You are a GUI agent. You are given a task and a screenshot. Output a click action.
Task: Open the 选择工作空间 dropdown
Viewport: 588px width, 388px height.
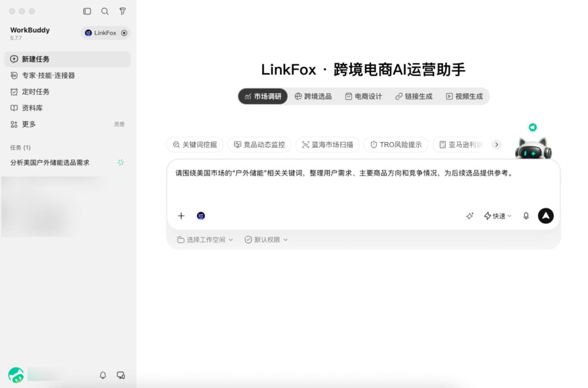[205, 240]
